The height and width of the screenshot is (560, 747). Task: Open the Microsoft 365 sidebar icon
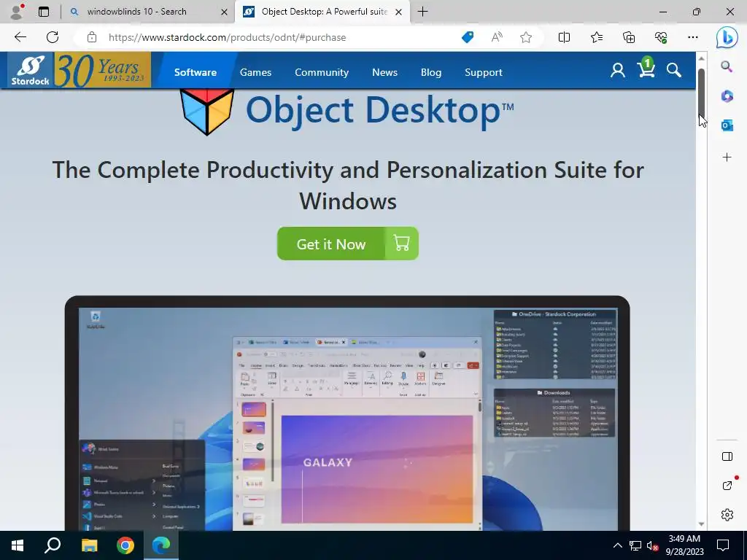coord(727,96)
